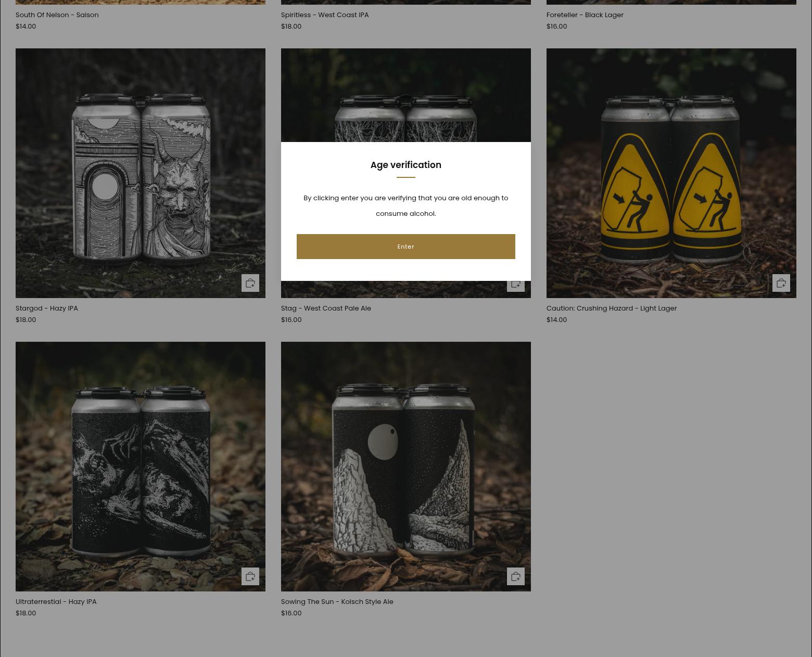Viewport: 812px width, 657px height.
Task: Click the Enter button in age verification
Action: pos(405,247)
